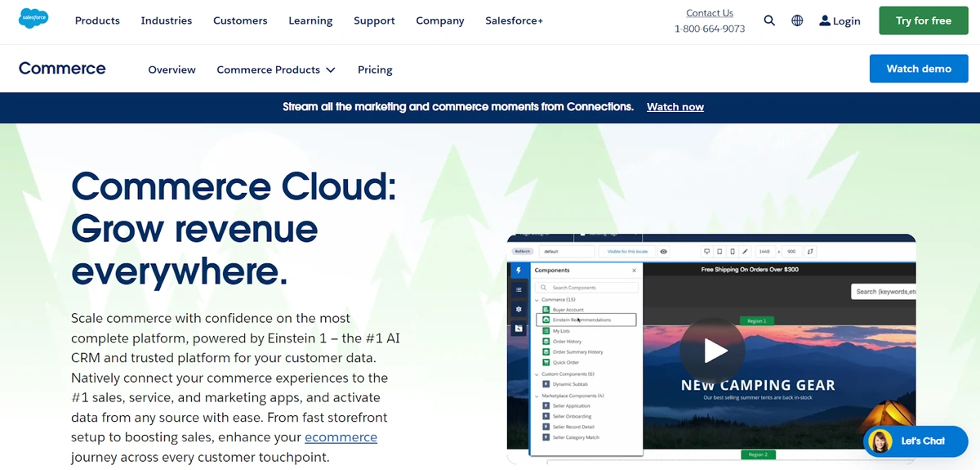The image size is (980, 470).
Task: Open the Company menu
Action: (440, 20)
